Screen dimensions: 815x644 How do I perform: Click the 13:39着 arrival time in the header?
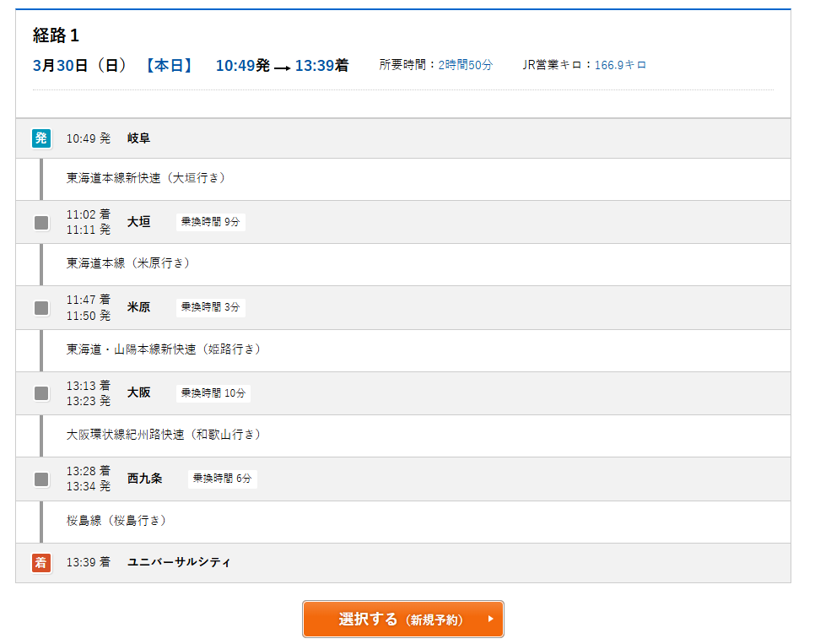pyautogui.click(x=321, y=66)
